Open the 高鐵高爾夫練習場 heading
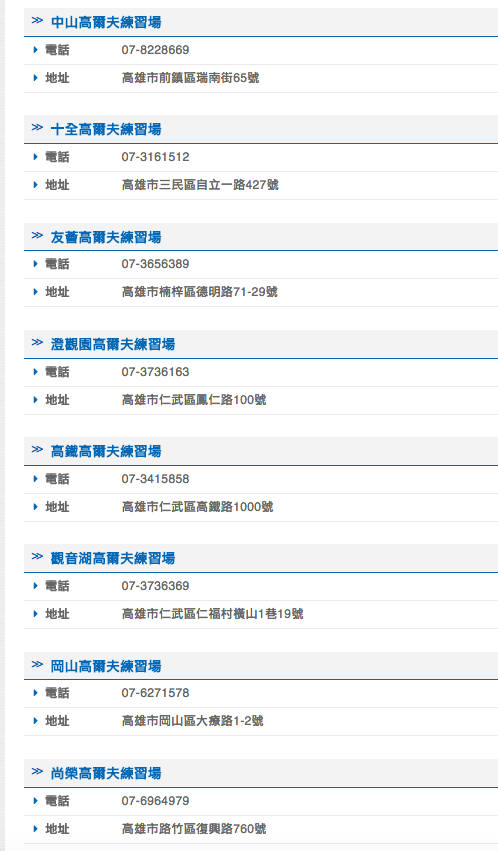This screenshot has width=498, height=851. pos(106,451)
